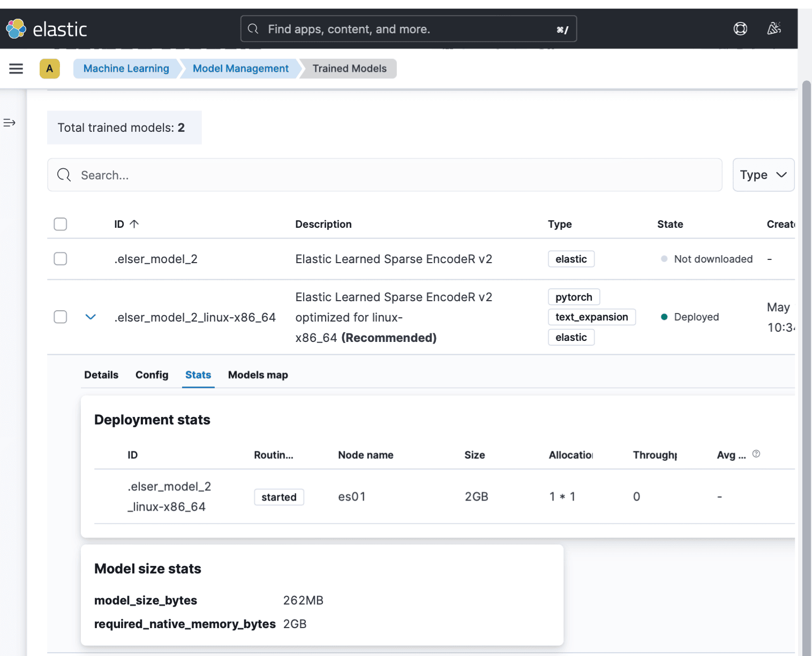The width and height of the screenshot is (812, 656).
Task: Click the Node name column header
Action: [366, 454]
